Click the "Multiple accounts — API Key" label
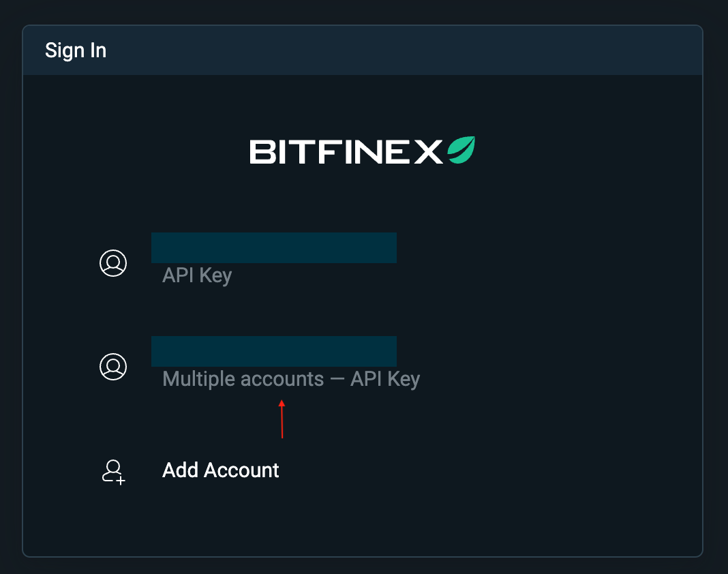728x574 pixels. tap(291, 380)
